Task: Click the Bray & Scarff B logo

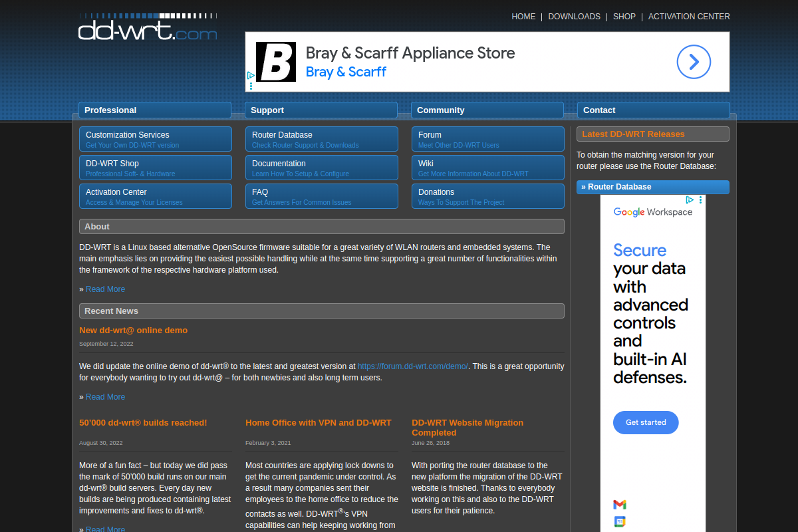Action: pos(276,62)
